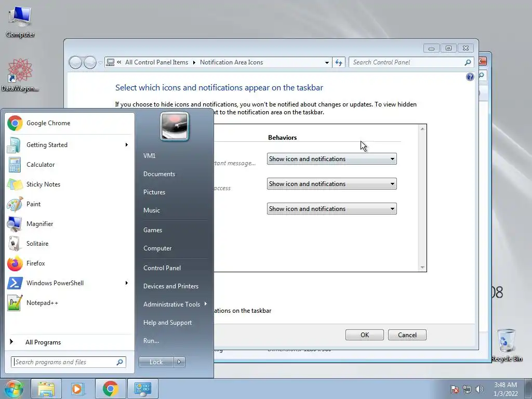The image size is (532, 399).
Task: Open Documents from Start menu
Action: pos(159,174)
